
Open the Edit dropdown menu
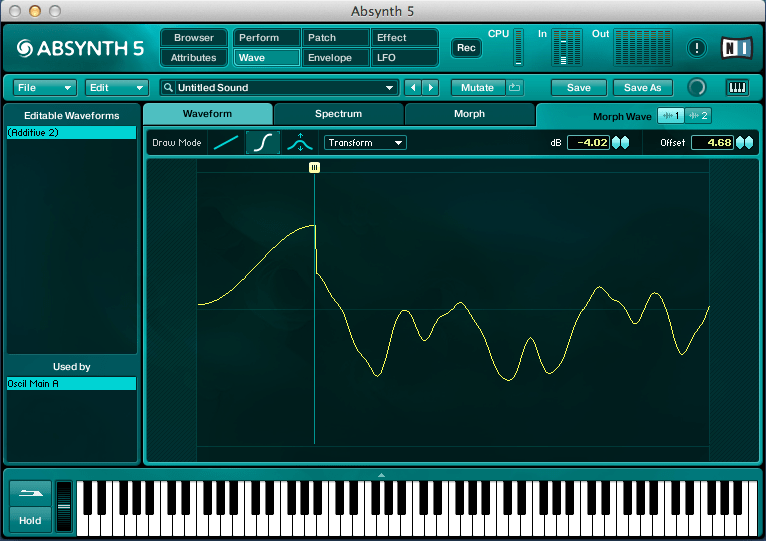point(116,88)
